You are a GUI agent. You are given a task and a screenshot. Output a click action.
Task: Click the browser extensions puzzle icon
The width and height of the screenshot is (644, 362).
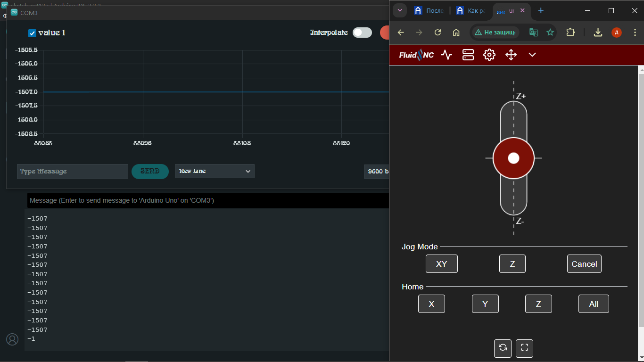pos(570,33)
